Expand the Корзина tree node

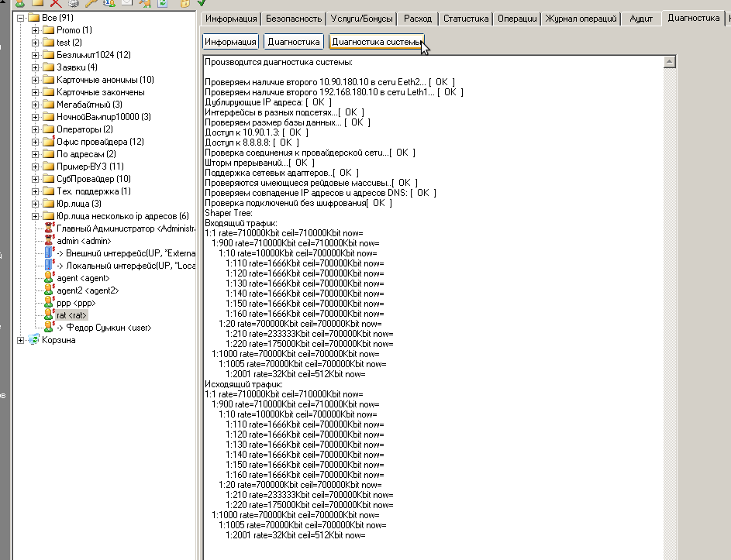[x=21, y=340]
